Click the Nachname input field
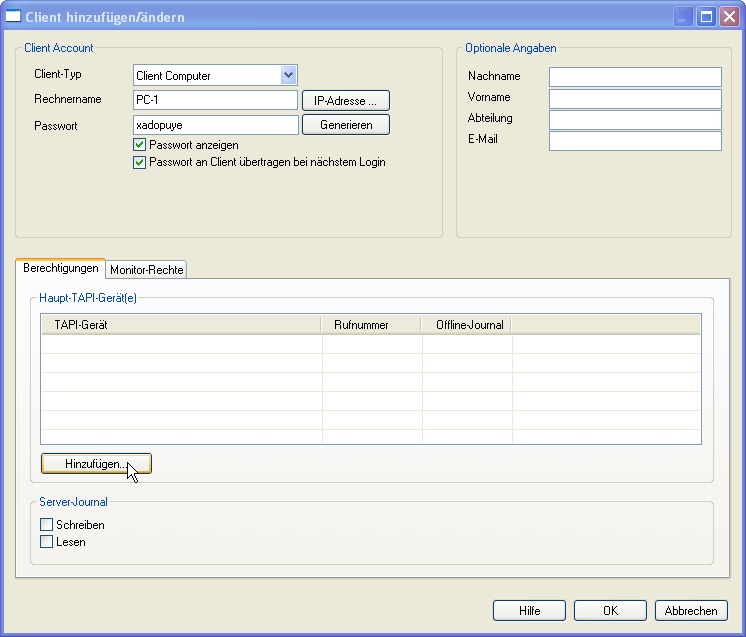The width and height of the screenshot is (746, 637). coord(635,77)
